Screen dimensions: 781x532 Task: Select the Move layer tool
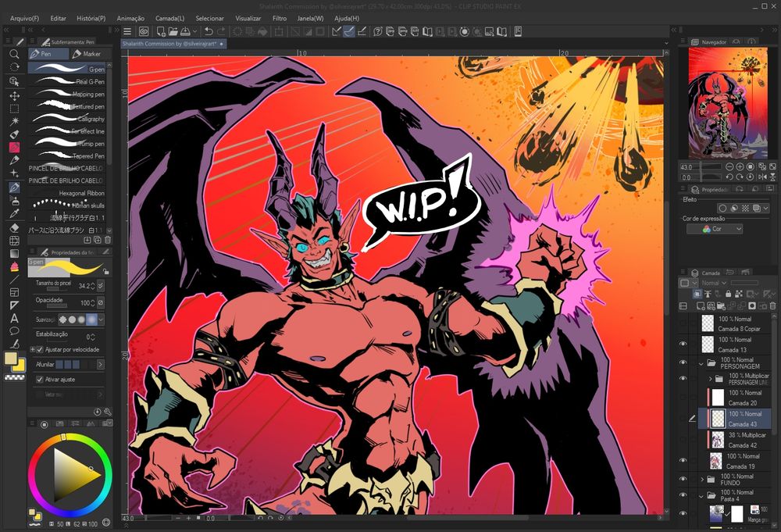(x=14, y=95)
